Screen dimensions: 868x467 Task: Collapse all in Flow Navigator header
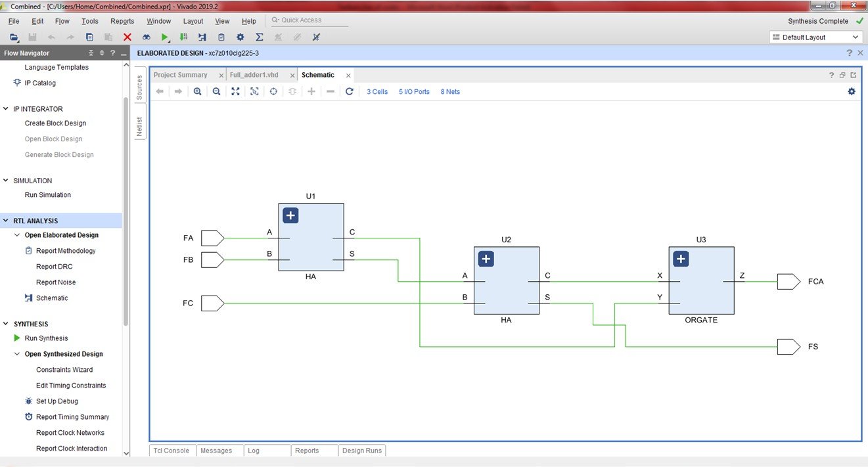[91, 53]
